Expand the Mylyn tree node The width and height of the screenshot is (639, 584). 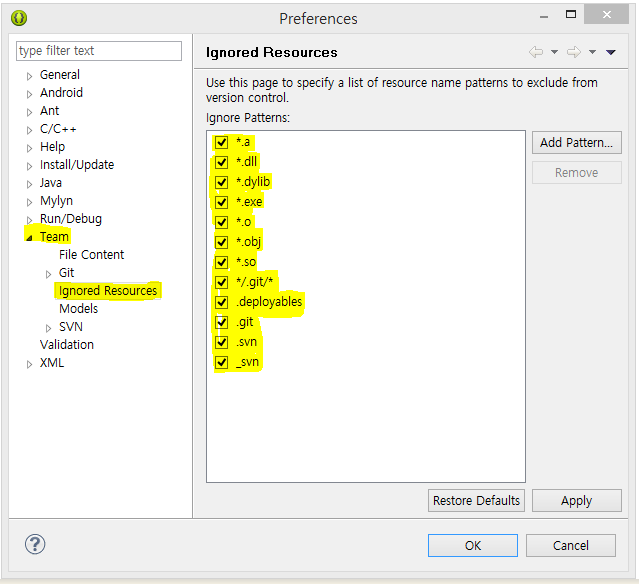click(x=29, y=202)
